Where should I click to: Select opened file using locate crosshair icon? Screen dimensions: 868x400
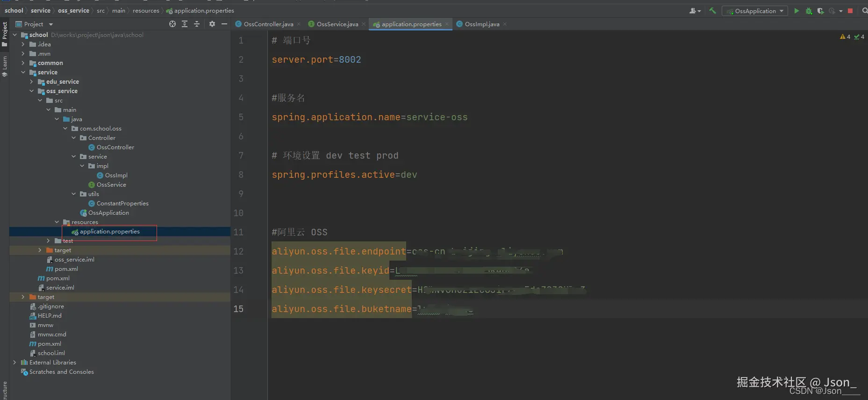pos(172,24)
